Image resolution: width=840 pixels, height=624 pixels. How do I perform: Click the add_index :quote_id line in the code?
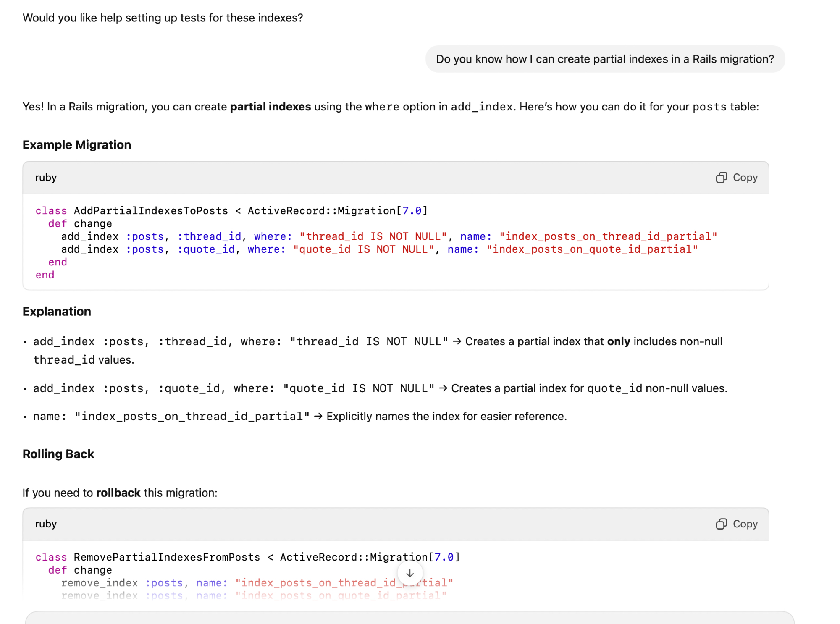click(379, 249)
